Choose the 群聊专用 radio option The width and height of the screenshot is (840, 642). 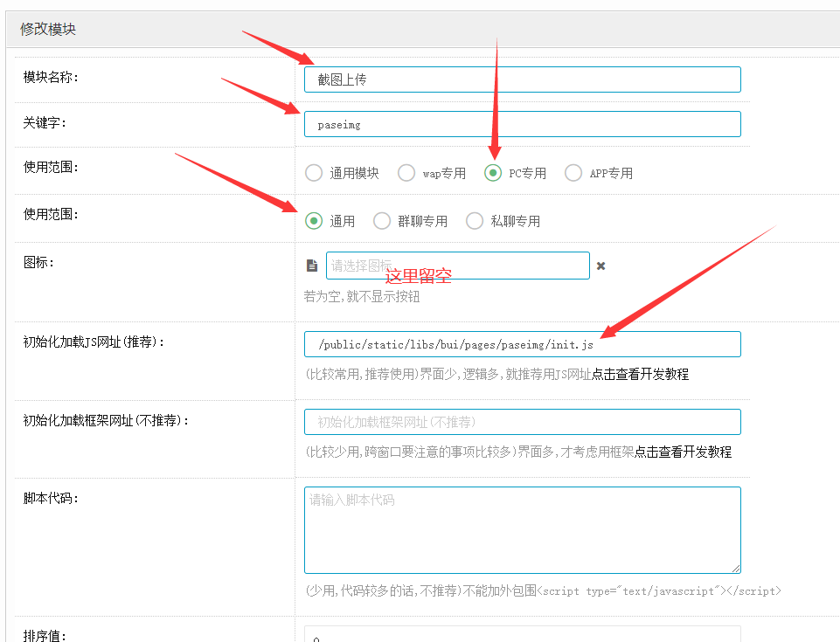click(382, 221)
